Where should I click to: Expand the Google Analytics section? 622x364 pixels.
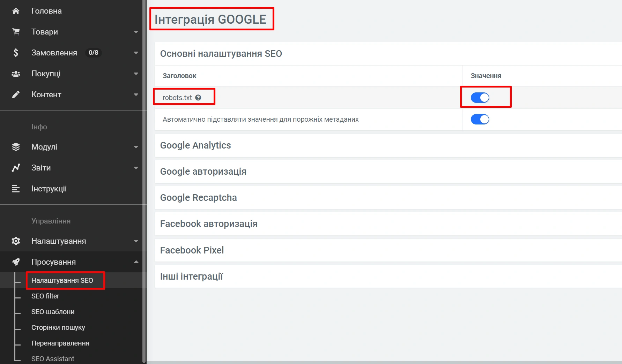tap(195, 145)
